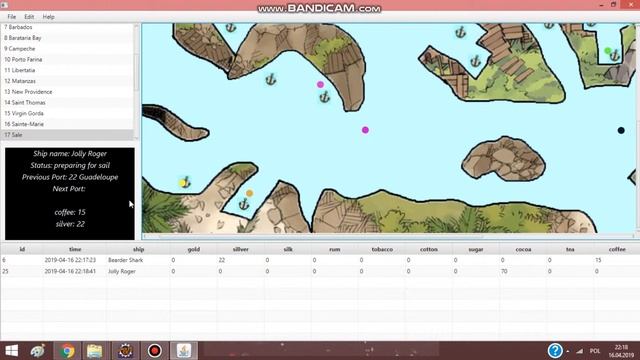Select the Bearder Shark table cell
The height and width of the screenshot is (360, 640).
tap(138, 260)
